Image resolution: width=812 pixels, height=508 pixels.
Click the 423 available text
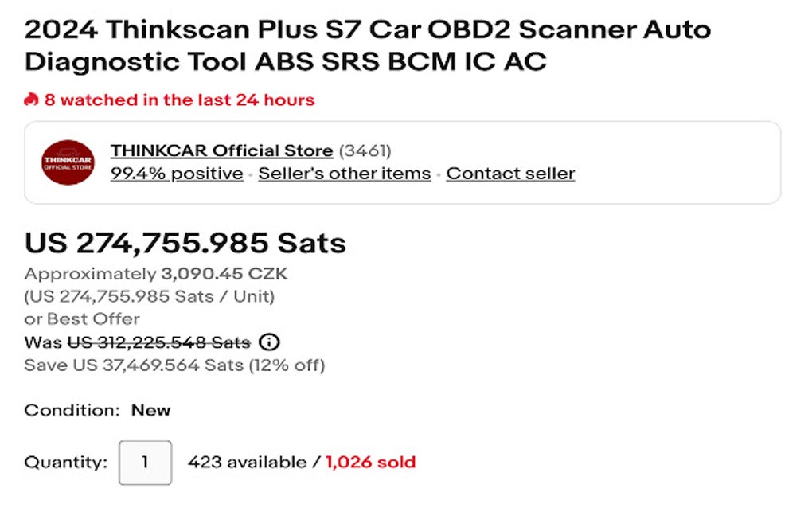246,462
